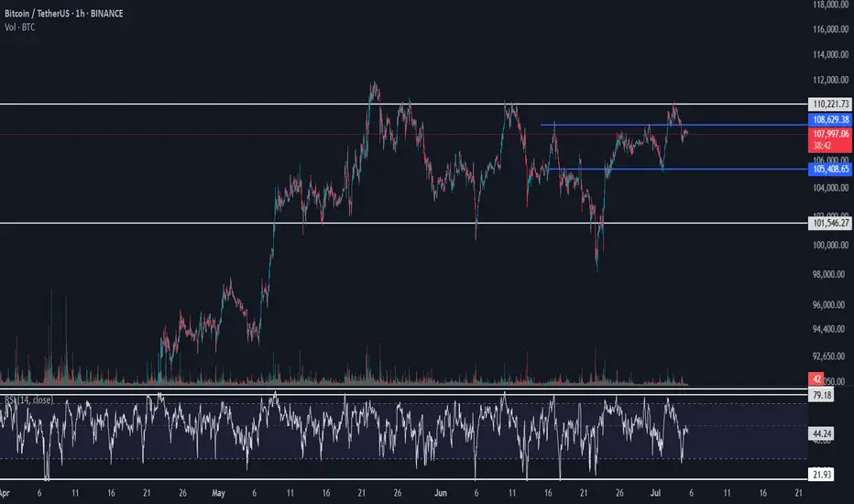Click the 101,546.27 price label

tap(830, 223)
